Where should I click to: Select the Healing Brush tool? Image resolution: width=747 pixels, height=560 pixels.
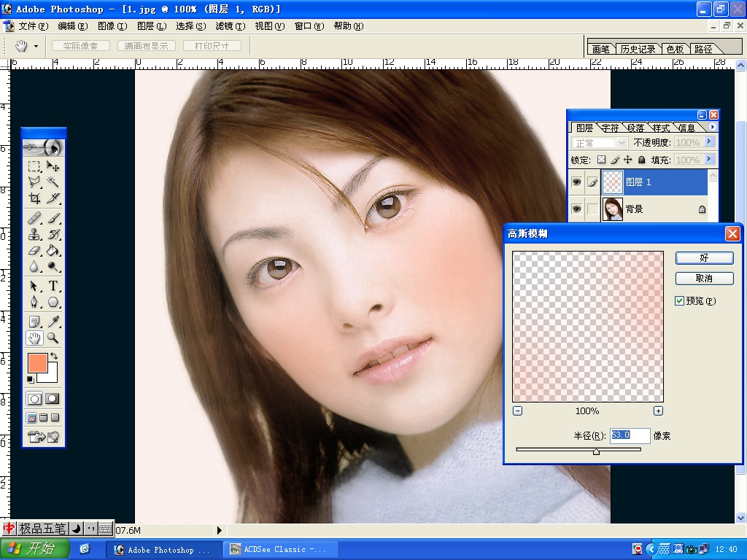(x=34, y=218)
